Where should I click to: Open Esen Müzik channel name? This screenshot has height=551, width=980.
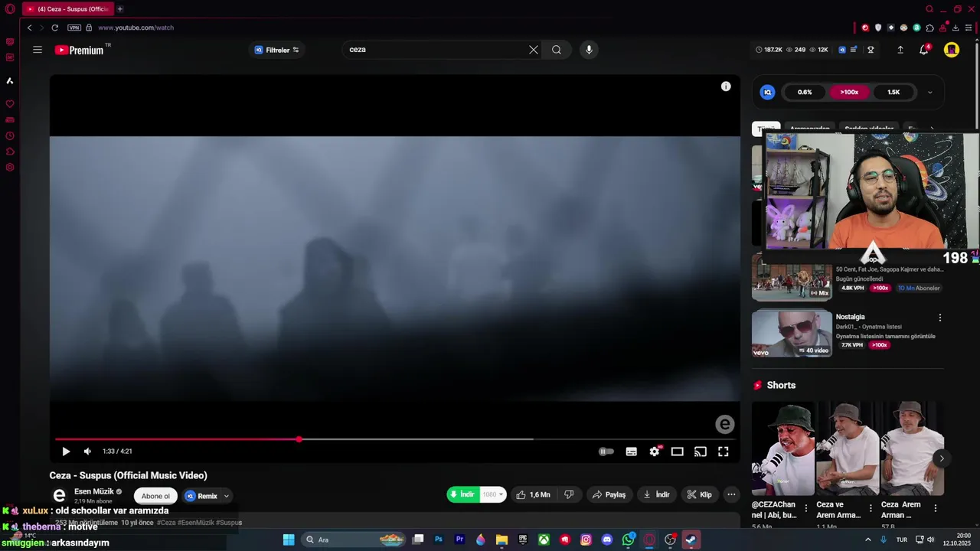94,491
